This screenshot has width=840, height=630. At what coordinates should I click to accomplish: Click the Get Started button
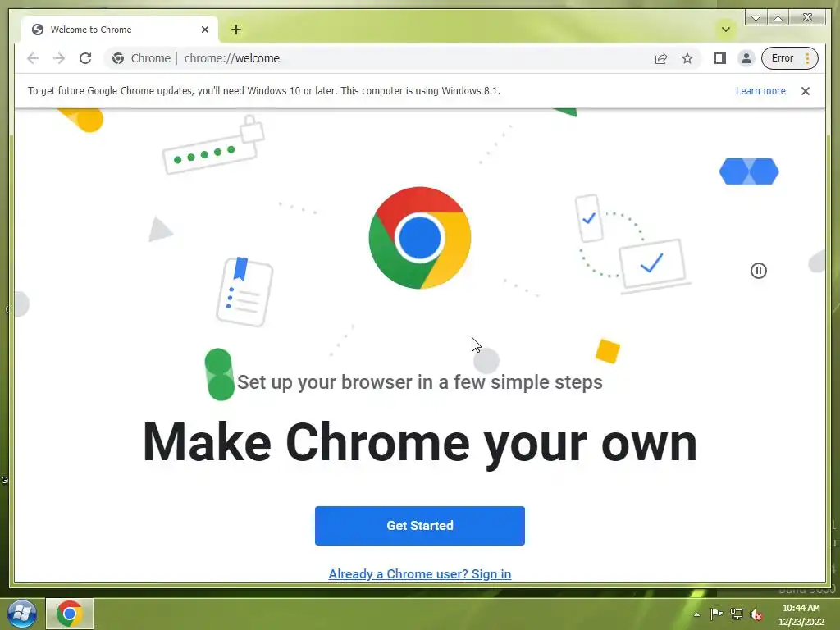pyautogui.click(x=419, y=526)
